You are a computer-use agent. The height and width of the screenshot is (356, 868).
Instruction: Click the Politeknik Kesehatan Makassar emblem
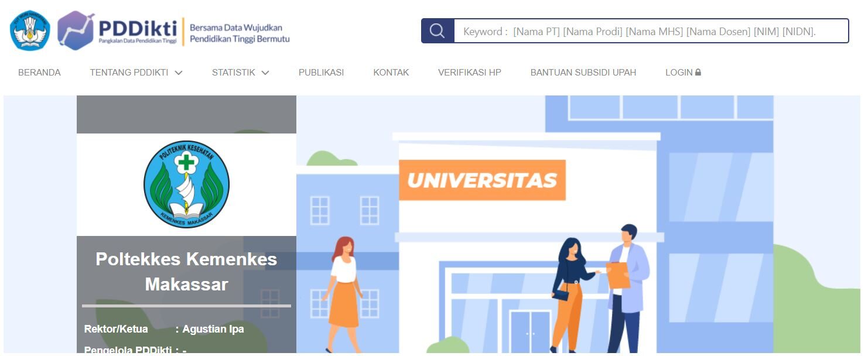(x=186, y=184)
